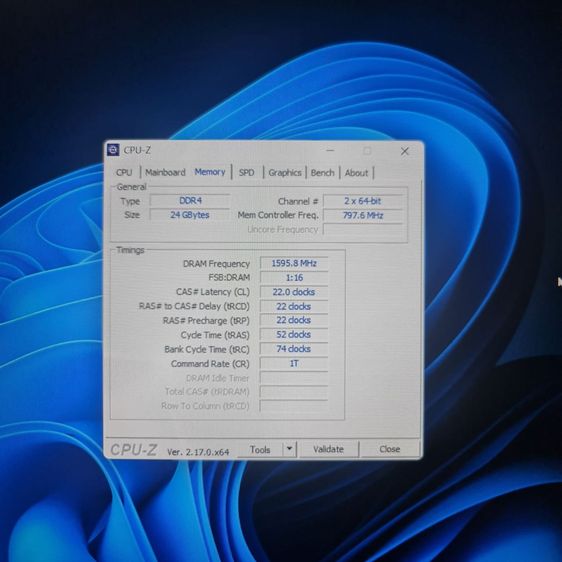
Task: Open the SPD tab
Action: pyautogui.click(x=247, y=173)
